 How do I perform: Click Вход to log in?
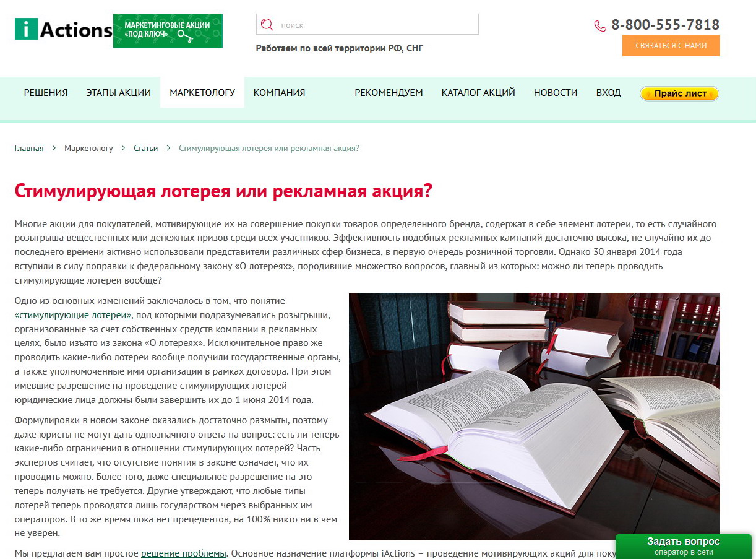[x=608, y=93]
